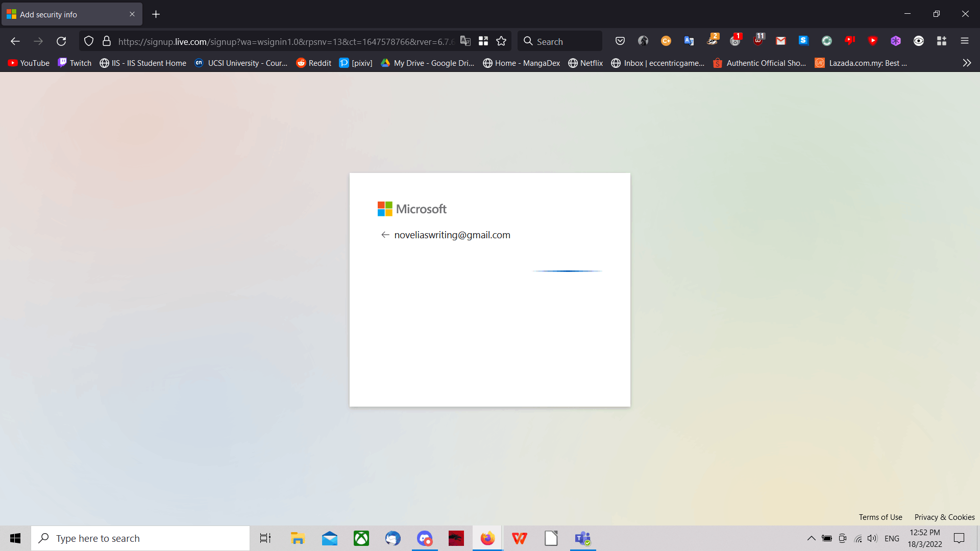Click the Firefox browser taskbar icon
Viewport: 980px width, 551px height.
click(488, 538)
